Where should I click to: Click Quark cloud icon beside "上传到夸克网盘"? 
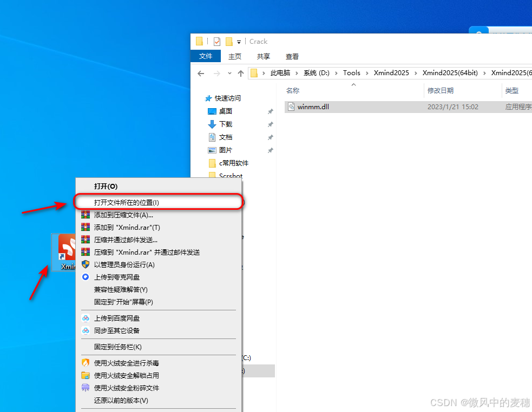point(86,277)
